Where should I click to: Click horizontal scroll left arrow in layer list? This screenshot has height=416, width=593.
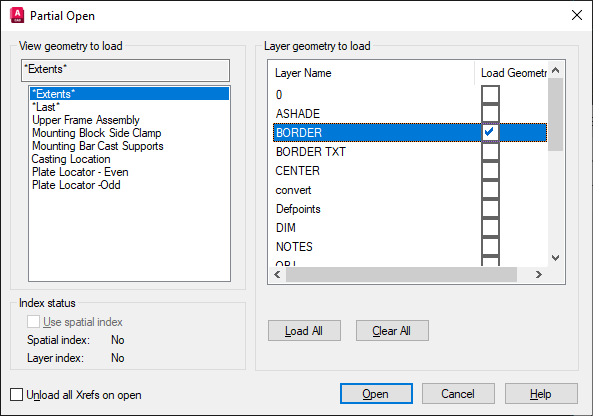tap(277, 274)
